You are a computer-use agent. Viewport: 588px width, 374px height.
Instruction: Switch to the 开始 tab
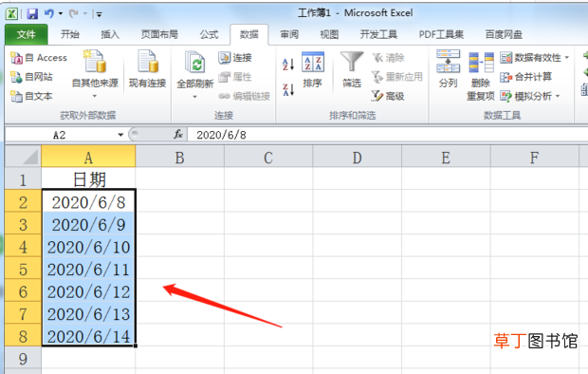click(x=70, y=34)
